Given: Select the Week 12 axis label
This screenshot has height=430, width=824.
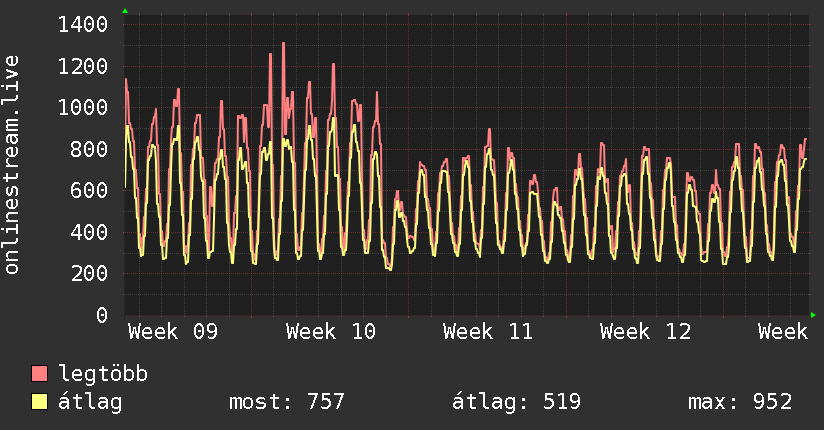Looking at the screenshot, I should tap(645, 332).
